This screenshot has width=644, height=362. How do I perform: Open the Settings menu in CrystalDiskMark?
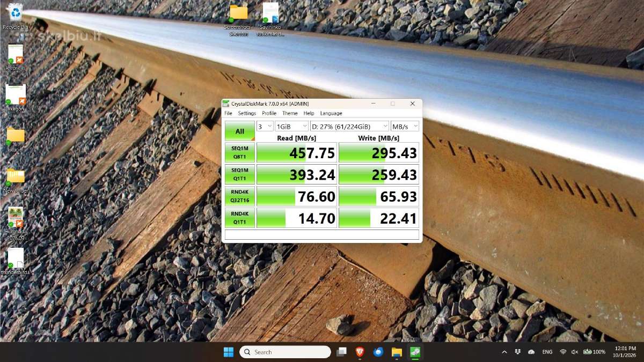[x=247, y=113]
